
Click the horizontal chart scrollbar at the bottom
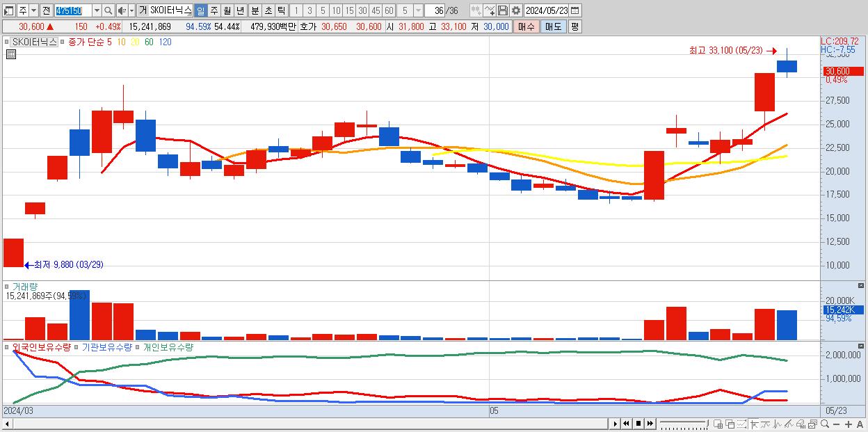[x=305, y=424]
